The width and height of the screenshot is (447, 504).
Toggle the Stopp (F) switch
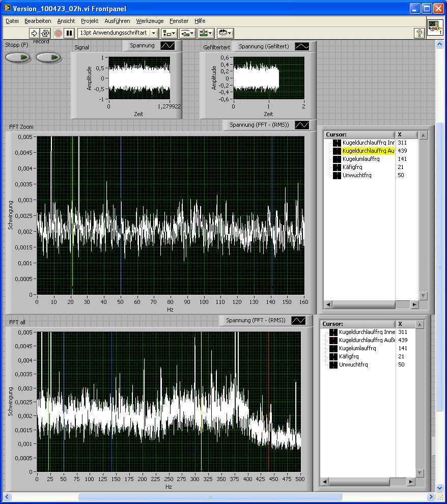coord(18,57)
